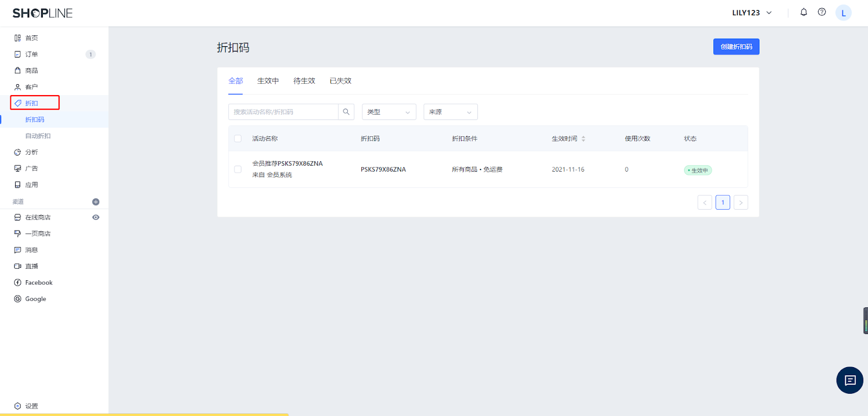This screenshot has height=416, width=868.
Task: Click the 创建折扣码 button
Action: pyautogui.click(x=736, y=47)
